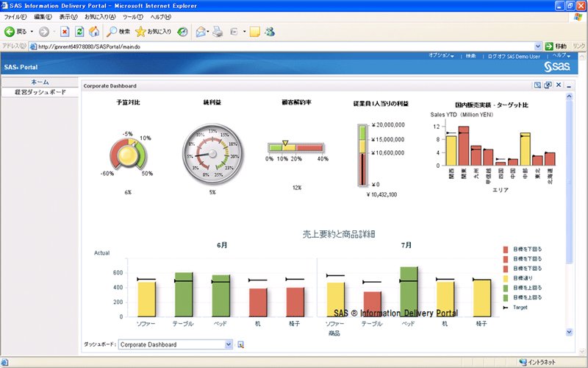Click the 検索 link in portal banner
Screen dimensions: 588x368
pyautogui.click(x=470, y=56)
